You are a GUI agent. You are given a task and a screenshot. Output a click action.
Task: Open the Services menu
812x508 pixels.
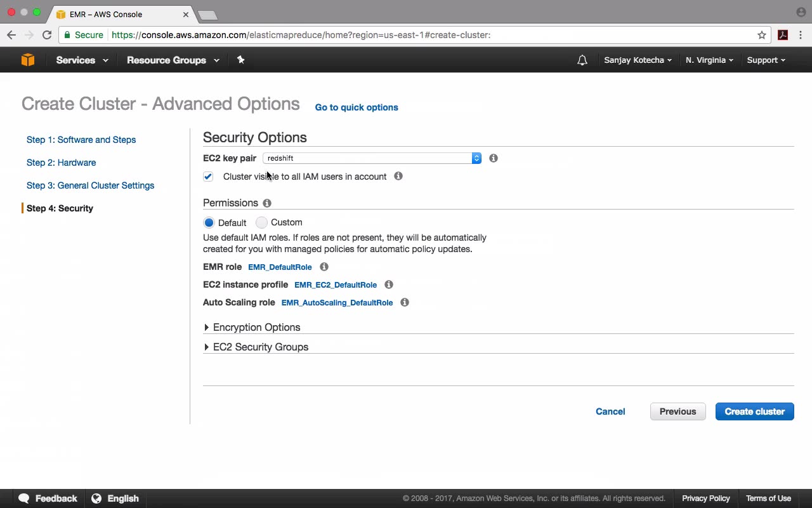pyautogui.click(x=82, y=60)
